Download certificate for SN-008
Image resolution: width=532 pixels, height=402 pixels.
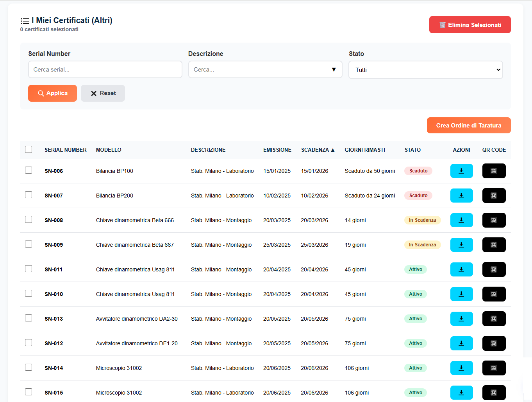tap(461, 220)
